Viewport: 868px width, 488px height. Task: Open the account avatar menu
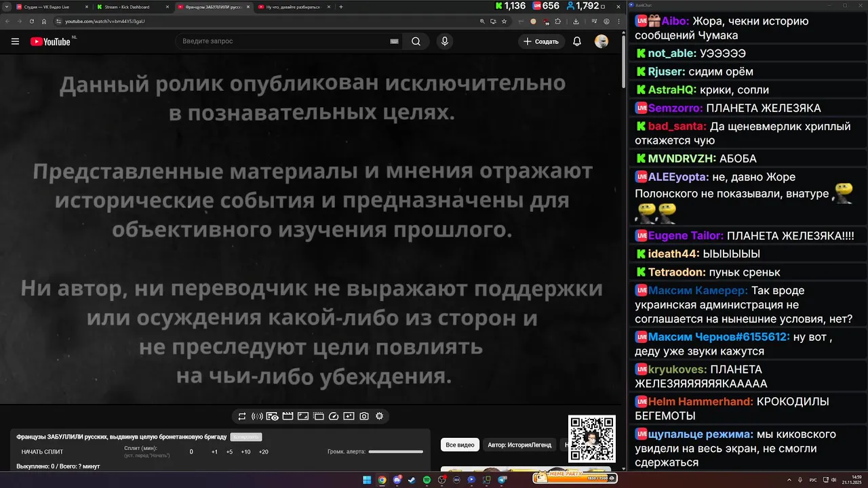601,41
